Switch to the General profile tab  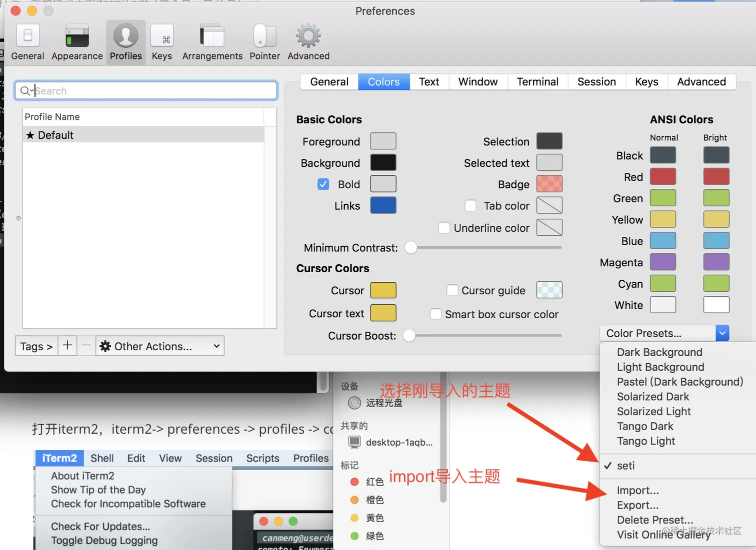pos(329,82)
